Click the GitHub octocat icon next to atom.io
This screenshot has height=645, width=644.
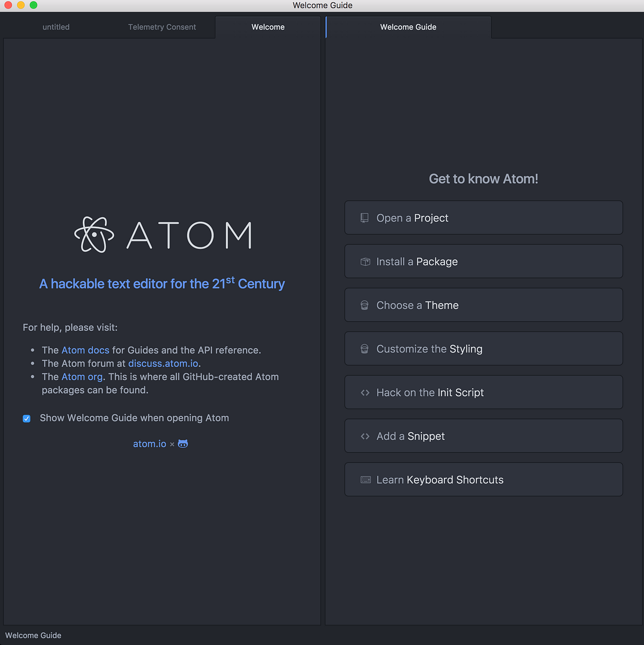[x=183, y=444]
